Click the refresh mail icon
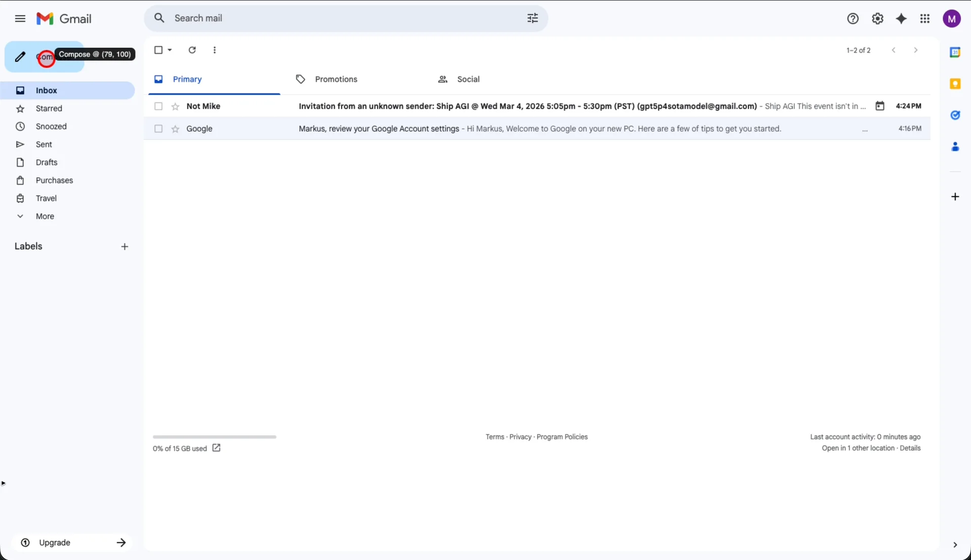This screenshot has width=971, height=560. pyautogui.click(x=192, y=50)
